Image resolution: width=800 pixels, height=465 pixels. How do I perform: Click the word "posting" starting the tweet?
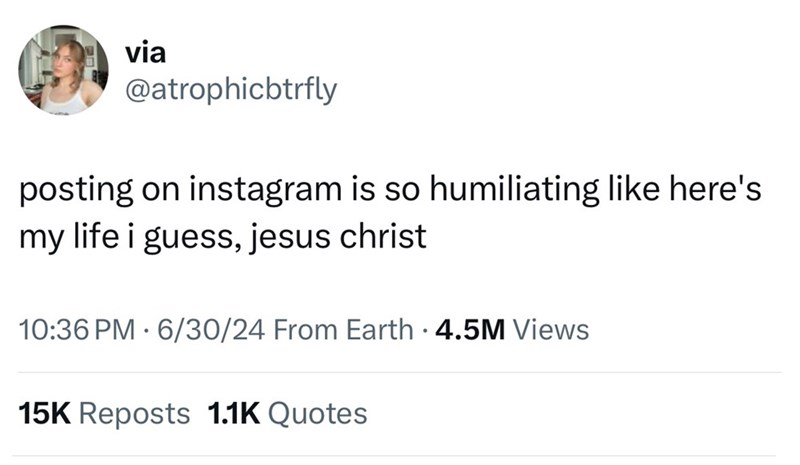coord(75,192)
